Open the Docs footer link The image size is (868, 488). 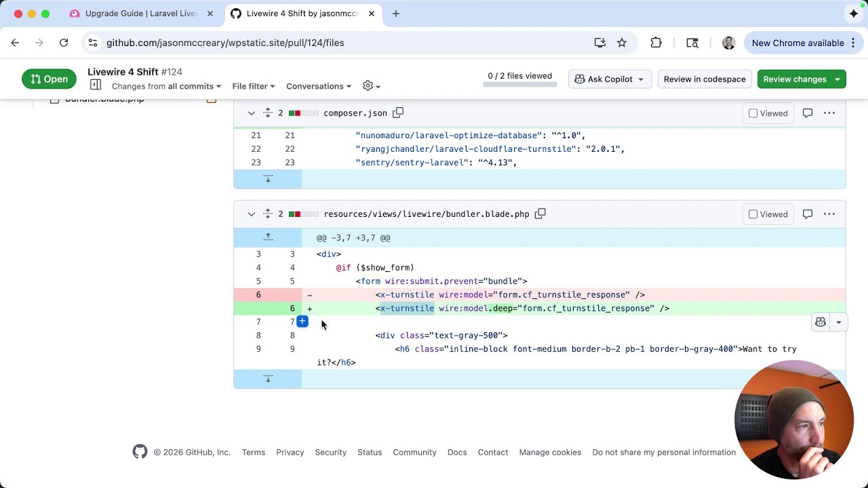click(457, 452)
